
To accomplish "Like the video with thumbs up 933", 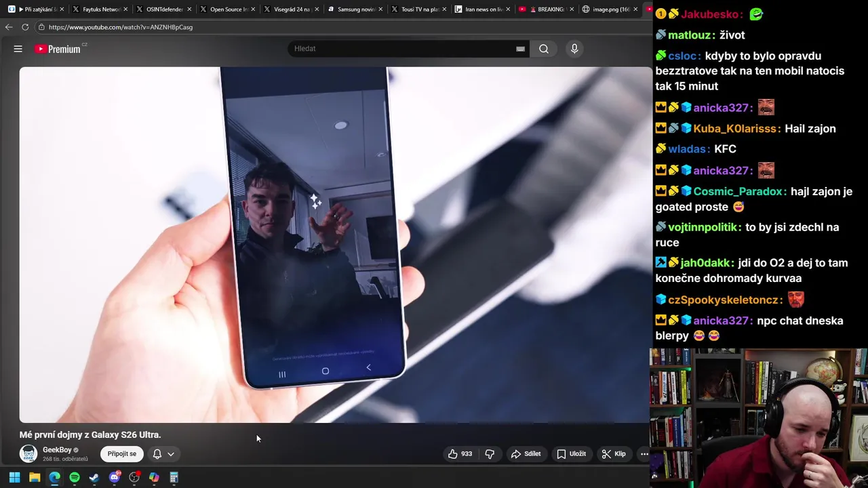I will pyautogui.click(x=460, y=454).
